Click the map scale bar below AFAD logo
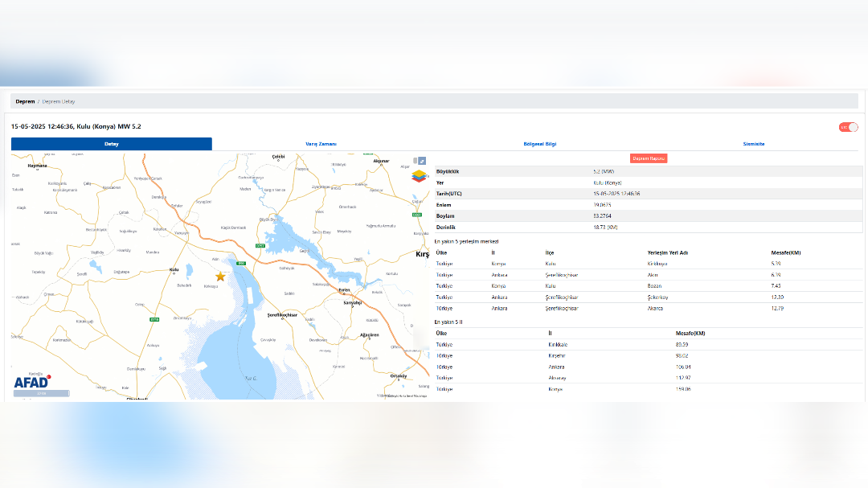The width and height of the screenshot is (868, 488). [42, 393]
